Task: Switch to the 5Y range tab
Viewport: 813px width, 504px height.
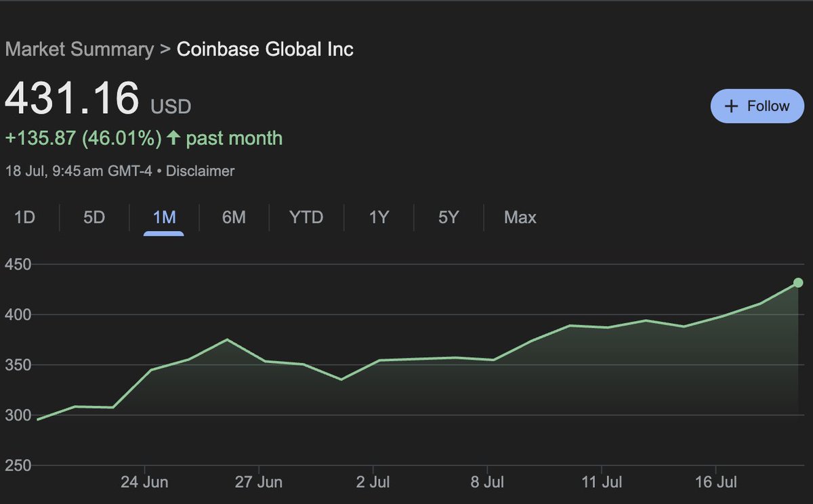Action: click(x=449, y=217)
